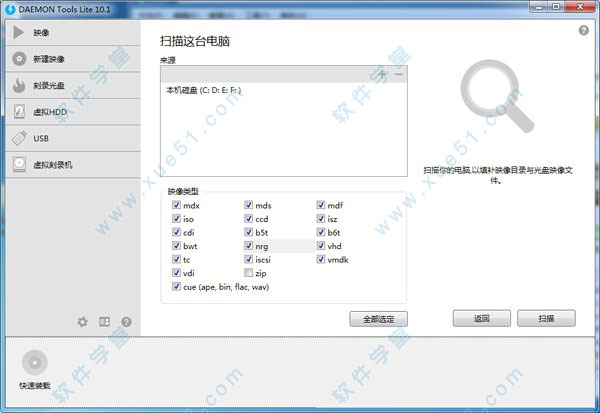600x413 pixels.
Task: Toggle the iscsi checkbox
Action: pyautogui.click(x=248, y=259)
